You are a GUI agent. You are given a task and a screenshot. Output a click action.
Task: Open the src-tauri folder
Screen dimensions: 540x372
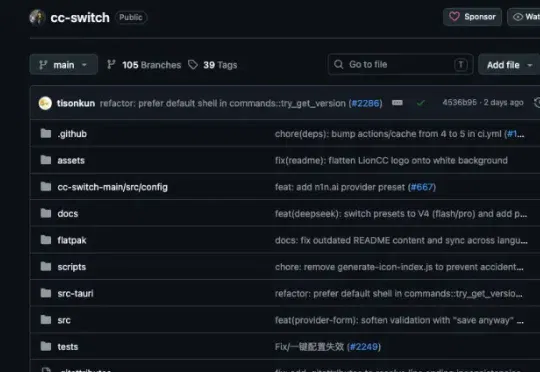[x=75, y=293]
